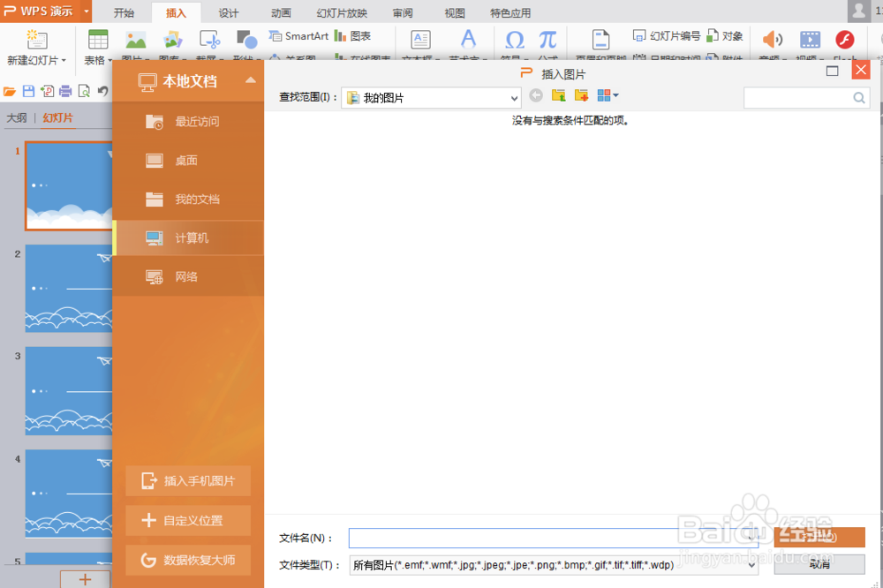Viewport: 883px width, 588px height.
Task: Select 最近访问 in the sidebar
Action: tap(188, 121)
